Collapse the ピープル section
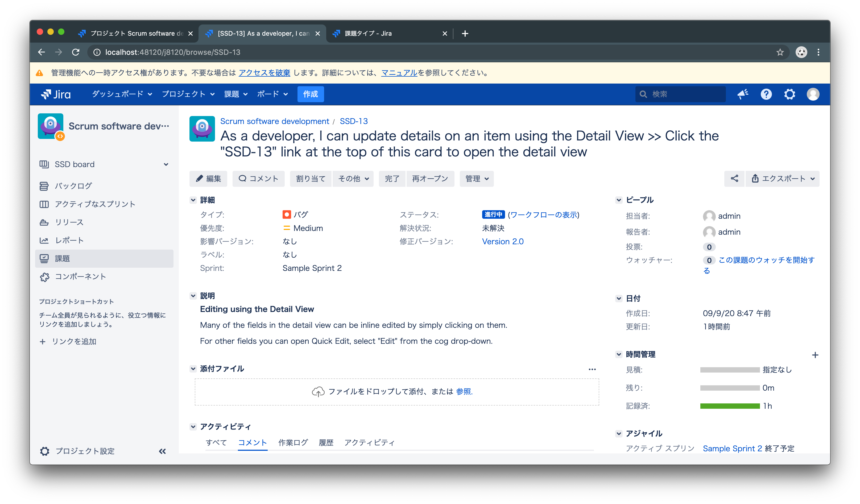Viewport: 860px width, 504px height. click(619, 200)
